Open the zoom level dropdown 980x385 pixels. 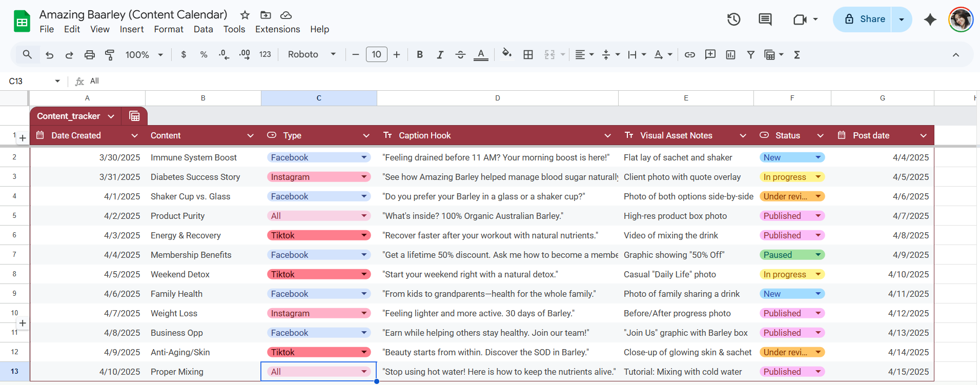point(144,54)
